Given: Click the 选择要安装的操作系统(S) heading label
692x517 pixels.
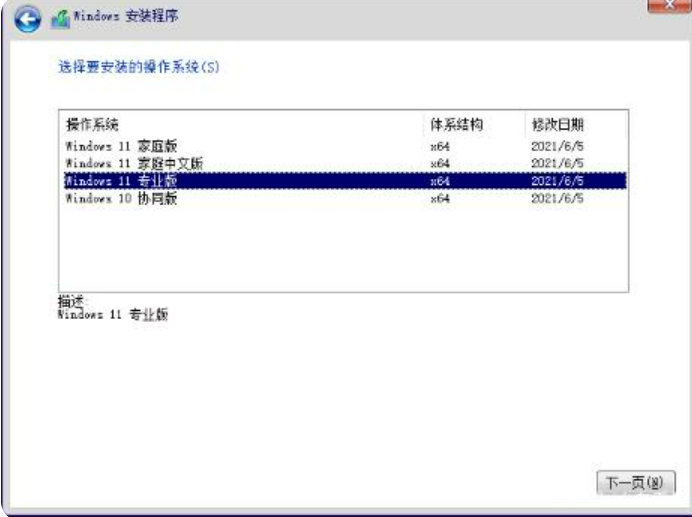Looking at the screenshot, I should click(x=139, y=67).
